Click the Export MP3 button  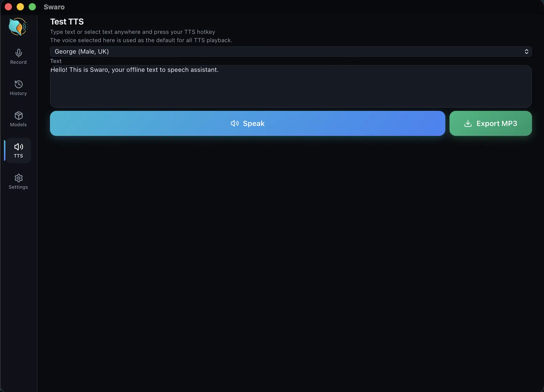(491, 123)
